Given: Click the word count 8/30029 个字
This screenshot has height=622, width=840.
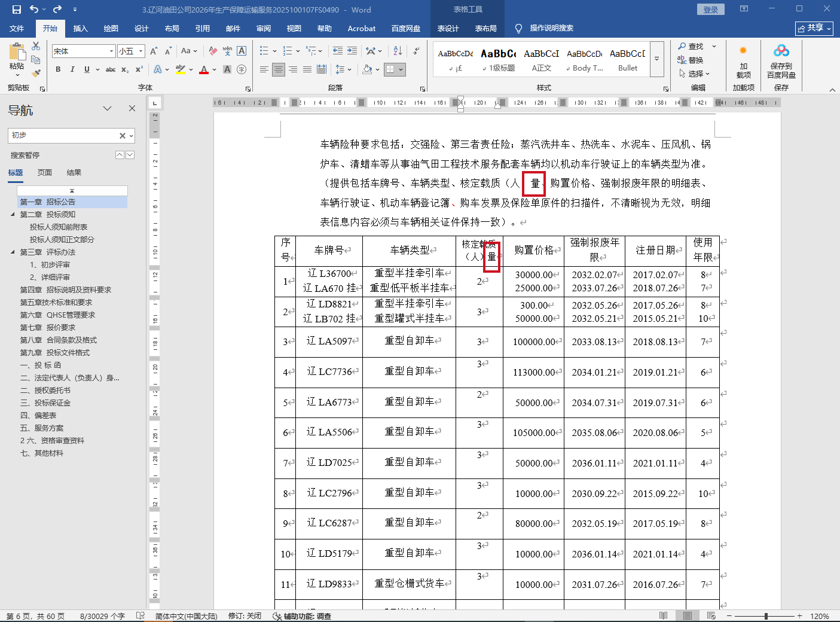Looking at the screenshot, I should click(102, 616).
